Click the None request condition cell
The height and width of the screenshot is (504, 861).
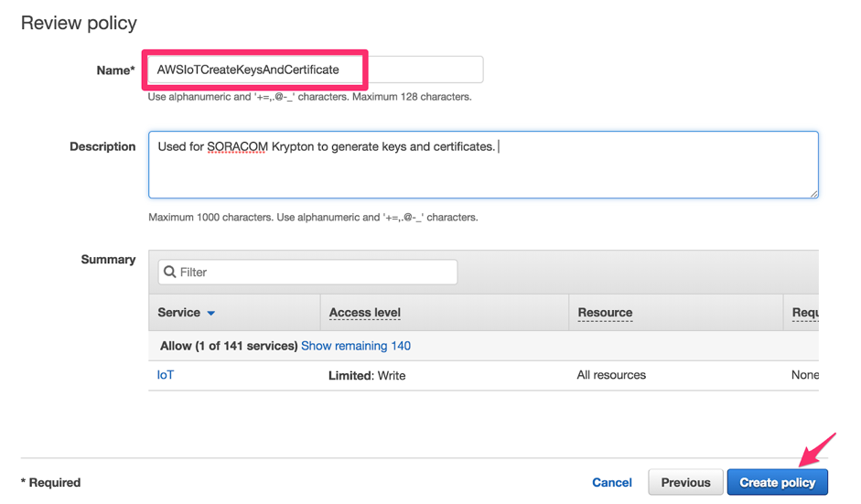(804, 375)
